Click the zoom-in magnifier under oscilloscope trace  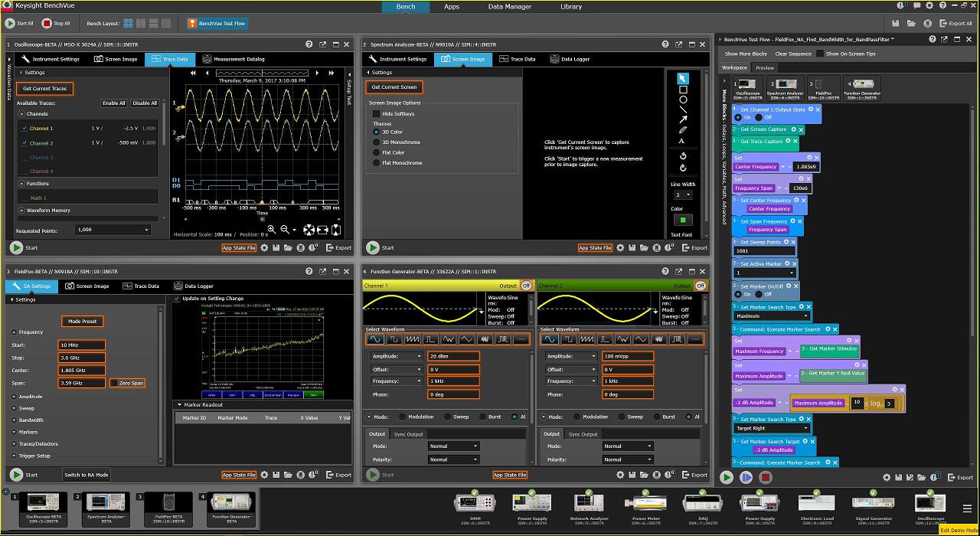tap(272, 229)
